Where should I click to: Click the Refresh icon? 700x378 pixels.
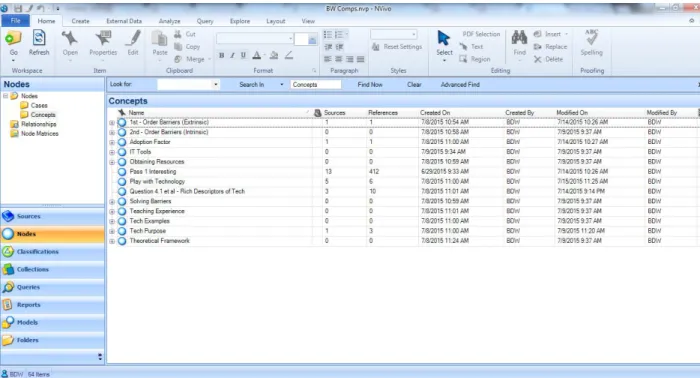click(39, 38)
